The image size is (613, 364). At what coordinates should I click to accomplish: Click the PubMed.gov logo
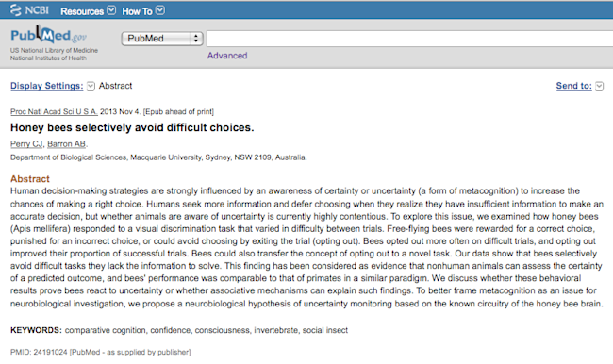48,35
